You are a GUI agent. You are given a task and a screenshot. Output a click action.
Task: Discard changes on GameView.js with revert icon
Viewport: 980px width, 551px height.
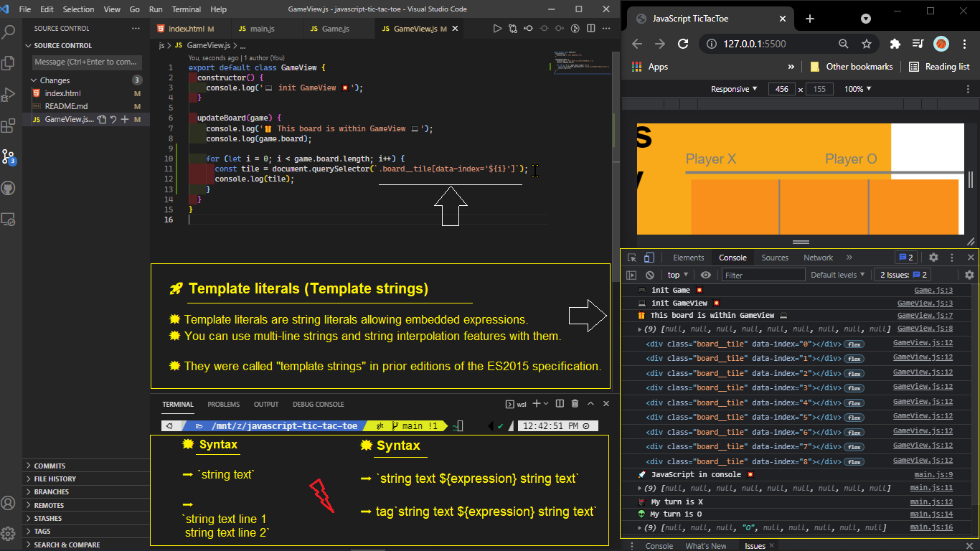click(x=113, y=119)
